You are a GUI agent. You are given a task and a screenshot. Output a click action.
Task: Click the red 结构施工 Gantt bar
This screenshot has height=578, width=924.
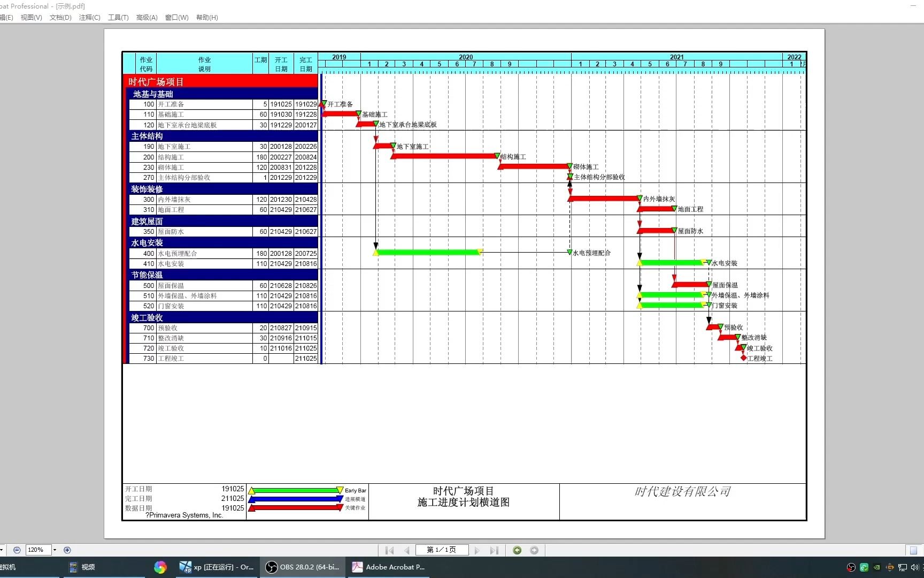pos(445,156)
